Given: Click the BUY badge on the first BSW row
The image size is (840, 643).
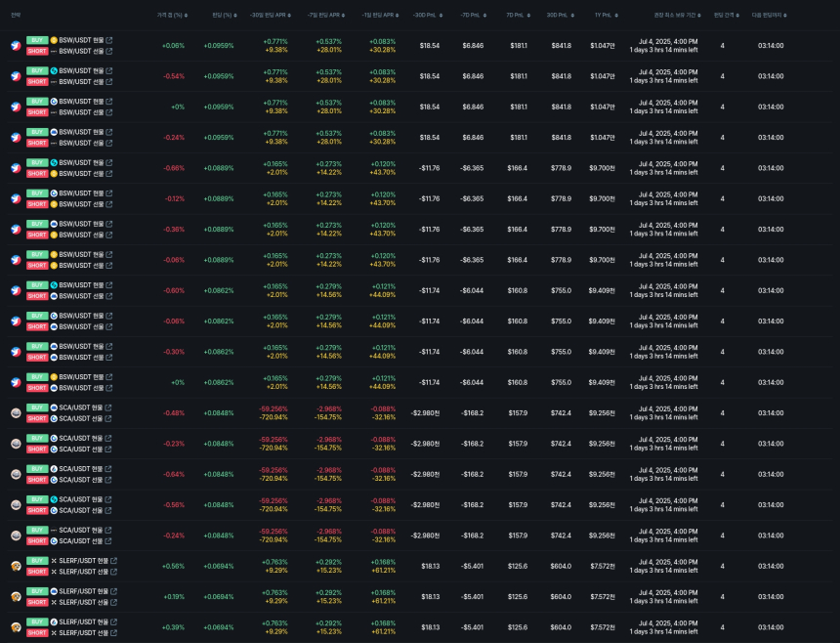Looking at the screenshot, I should [37, 40].
